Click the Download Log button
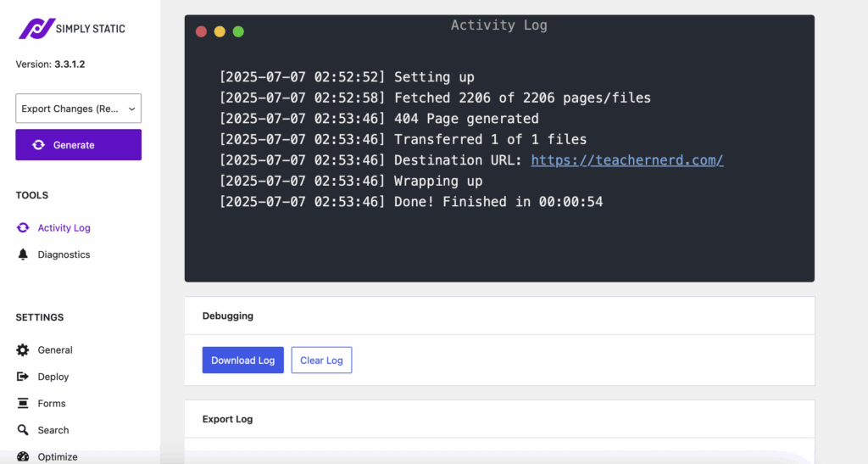Image resolution: width=868 pixels, height=464 pixels. [x=243, y=361]
